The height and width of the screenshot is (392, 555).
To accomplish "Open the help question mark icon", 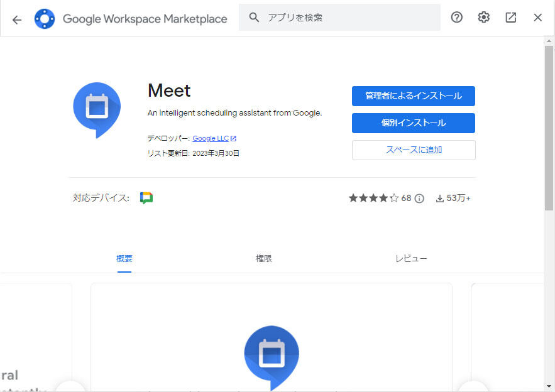I will [456, 17].
